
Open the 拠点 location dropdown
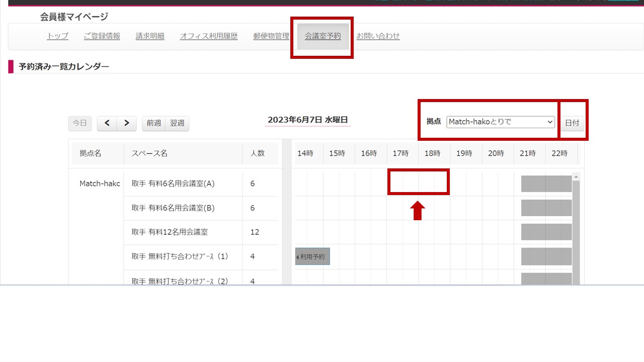point(500,122)
